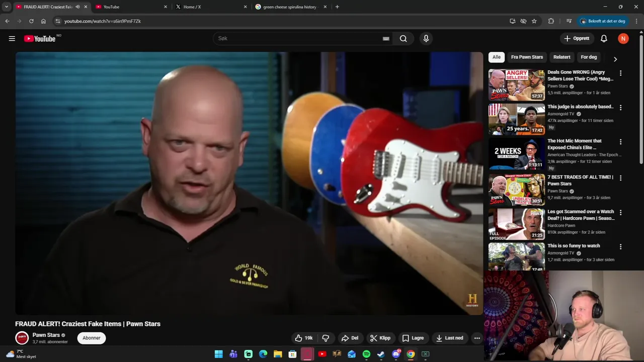This screenshot has height=362, width=644.
Task: Open Les got Scammed over a Watch thumbnail
Action: pyautogui.click(x=517, y=224)
